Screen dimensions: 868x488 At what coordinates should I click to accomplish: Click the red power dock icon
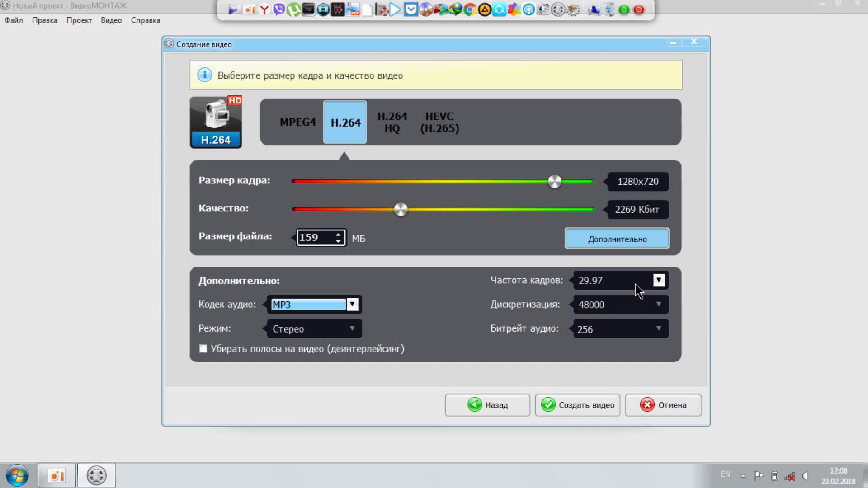pyautogui.click(x=639, y=9)
